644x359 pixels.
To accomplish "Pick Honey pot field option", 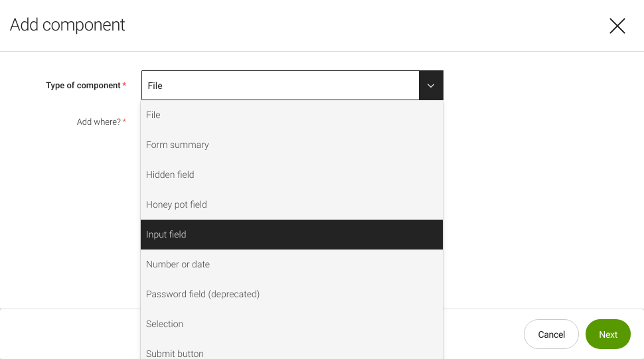I will pyautogui.click(x=291, y=205).
